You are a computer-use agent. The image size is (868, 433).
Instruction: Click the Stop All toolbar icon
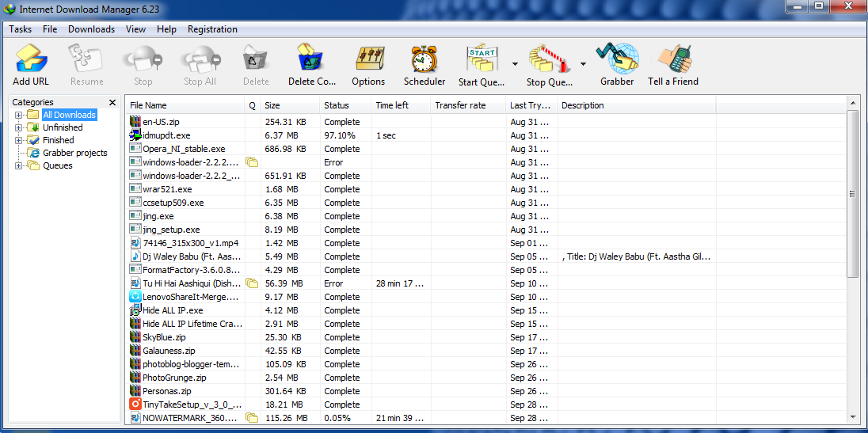(x=200, y=59)
